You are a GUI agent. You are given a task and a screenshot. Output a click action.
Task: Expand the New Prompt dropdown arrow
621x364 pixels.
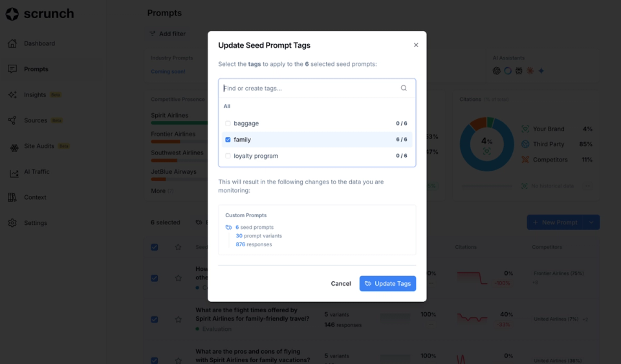pos(591,222)
